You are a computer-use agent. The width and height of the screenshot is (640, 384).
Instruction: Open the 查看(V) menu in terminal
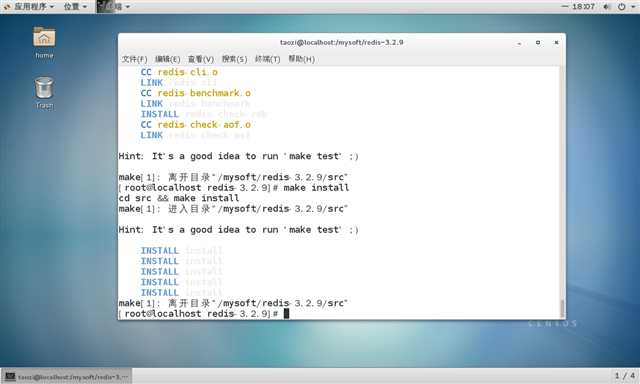201,59
